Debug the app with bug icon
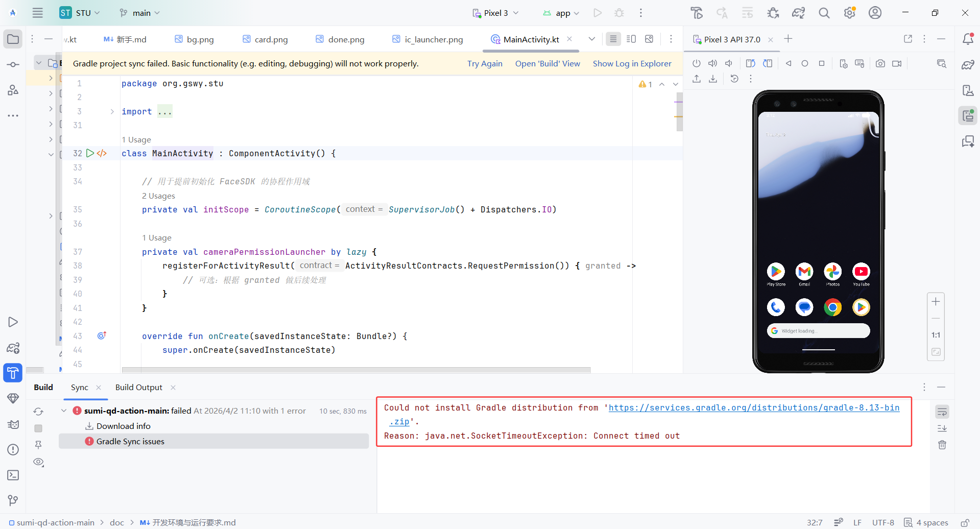 click(x=619, y=13)
